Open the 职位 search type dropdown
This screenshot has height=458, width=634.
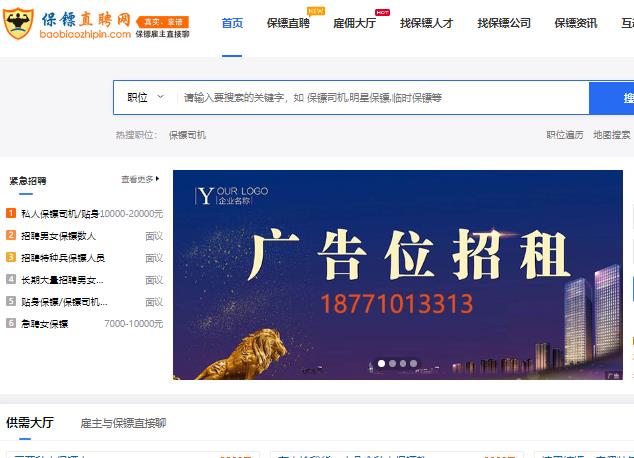tap(144, 98)
